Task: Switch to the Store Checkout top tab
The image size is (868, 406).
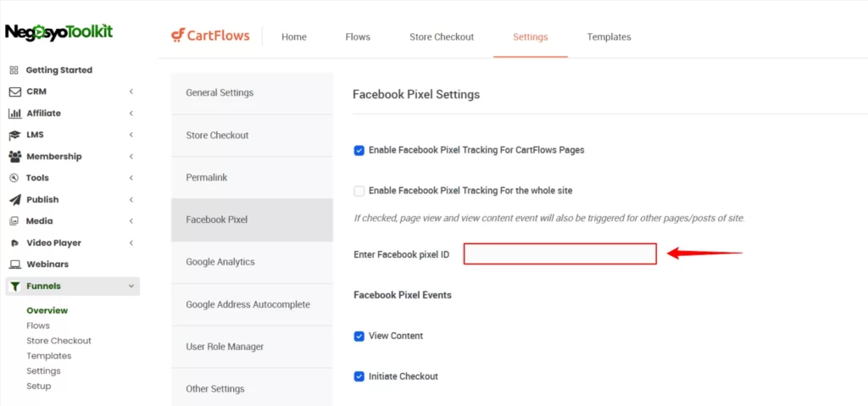Action: click(442, 37)
